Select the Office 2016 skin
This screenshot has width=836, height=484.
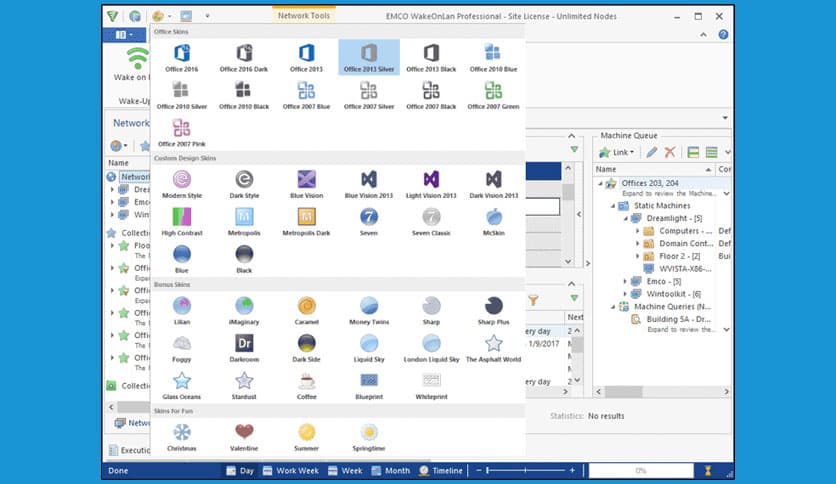point(181,58)
